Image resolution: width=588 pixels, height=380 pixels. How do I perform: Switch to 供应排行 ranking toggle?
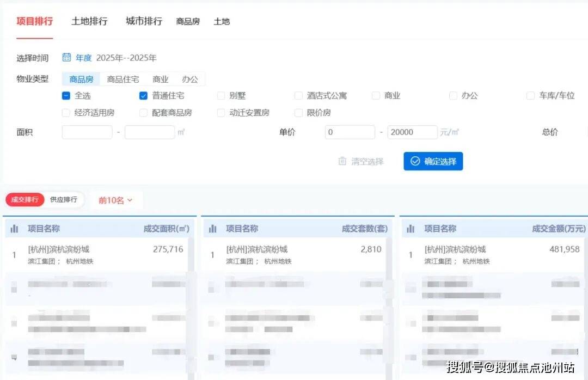click(x=64, y=200)
